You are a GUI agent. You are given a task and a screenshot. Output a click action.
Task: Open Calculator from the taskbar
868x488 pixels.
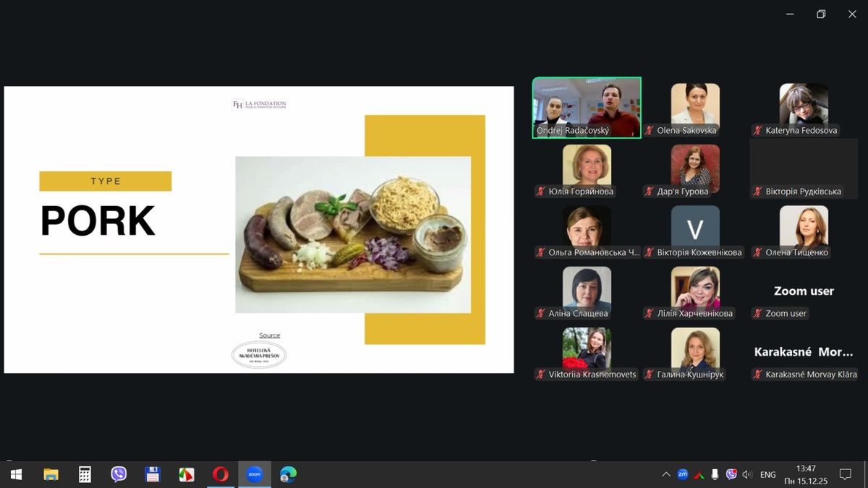[x=85, y=474]
